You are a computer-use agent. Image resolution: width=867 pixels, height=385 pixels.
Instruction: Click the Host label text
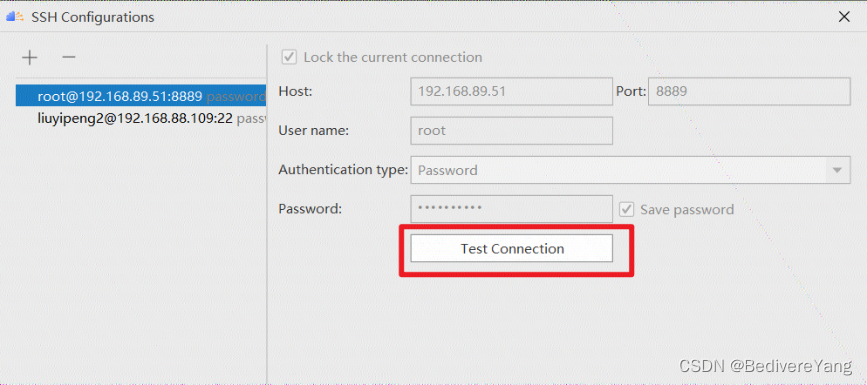pyautogui.click(x=296, y=91)
